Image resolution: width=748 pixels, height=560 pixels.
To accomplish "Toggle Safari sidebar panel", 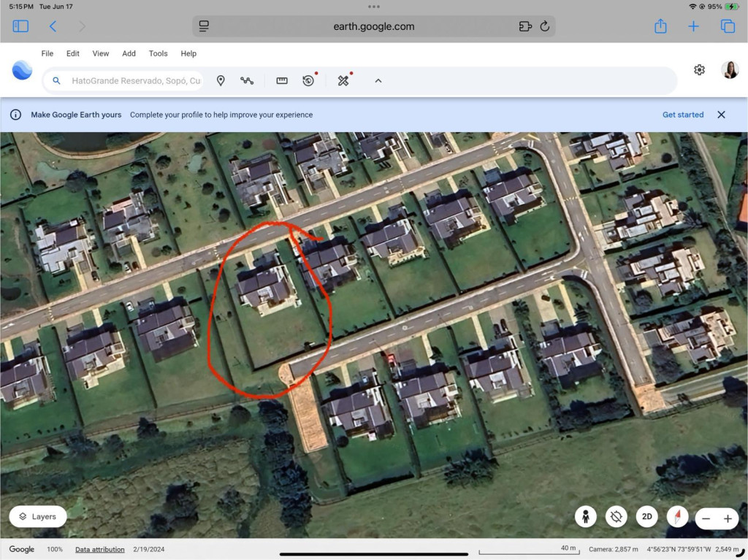I will pos(20,26).
